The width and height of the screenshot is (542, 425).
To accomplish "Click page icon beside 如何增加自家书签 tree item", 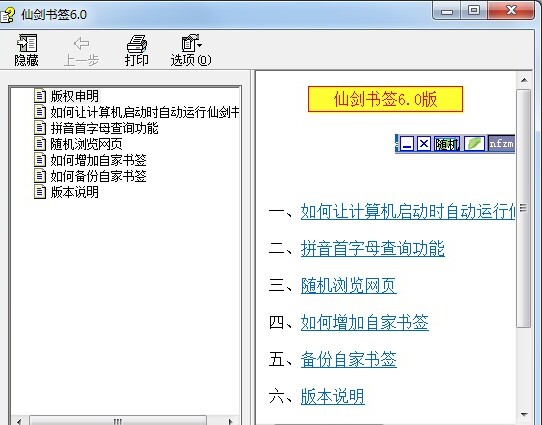I will click(x=40, y=160).
